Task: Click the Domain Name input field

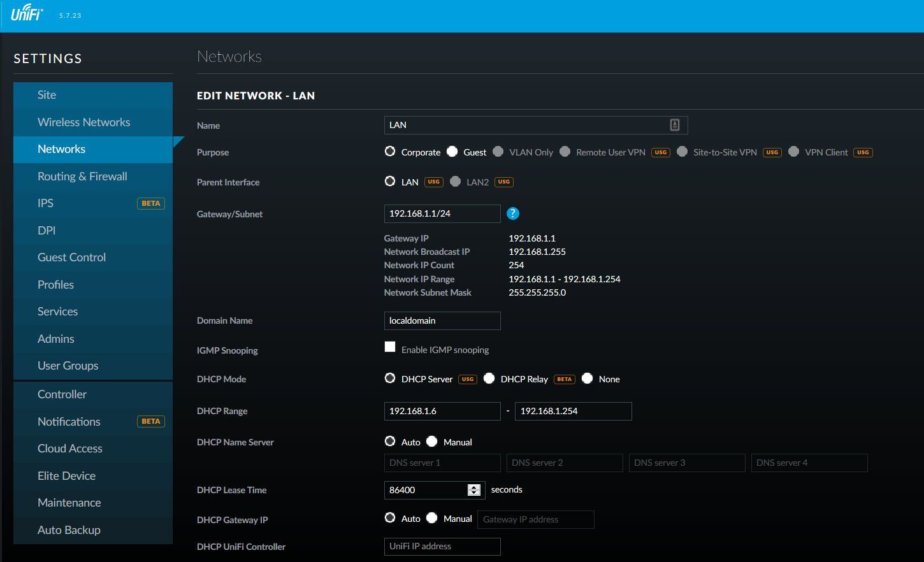Action: tap(442, 321)
